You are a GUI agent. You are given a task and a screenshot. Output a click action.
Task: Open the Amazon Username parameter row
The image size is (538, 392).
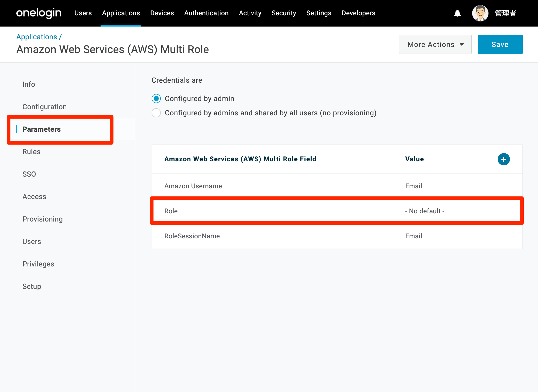pyautogui.click(x=337, y=186)
